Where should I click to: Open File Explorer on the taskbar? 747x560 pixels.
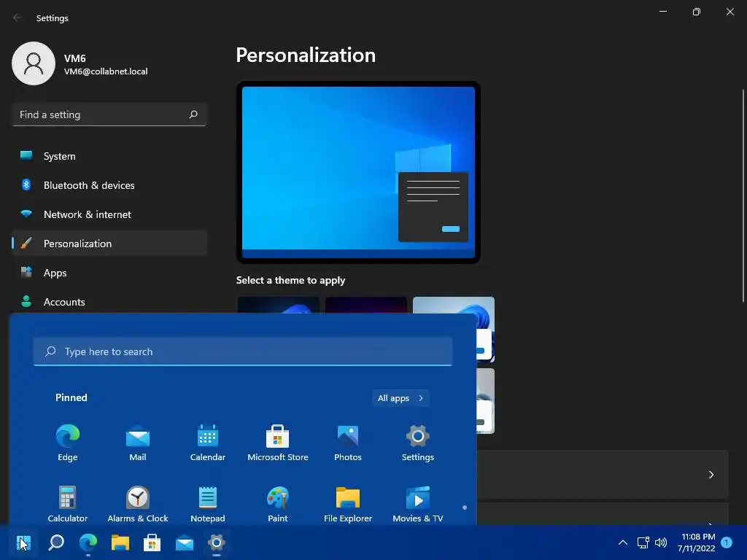120,542
